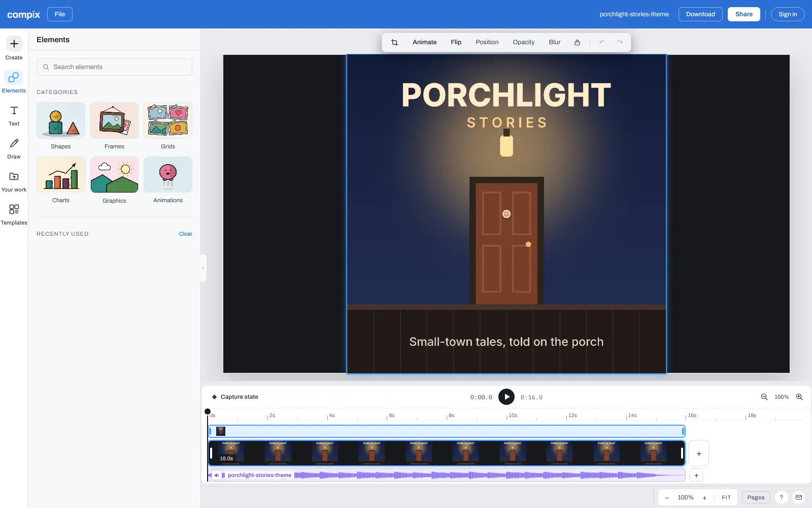Open the help question mark
Image resolution: width=812 pixels, height=508 pixels.
point(782,497)
